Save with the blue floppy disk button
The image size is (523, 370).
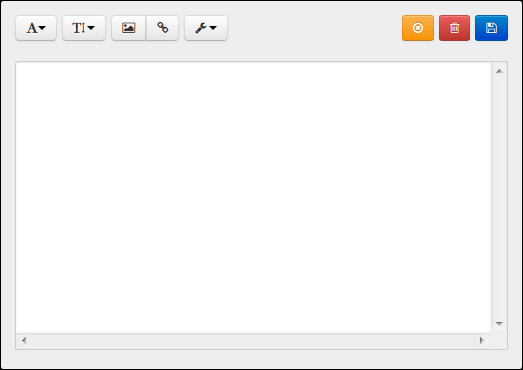[x=491, y=28]
